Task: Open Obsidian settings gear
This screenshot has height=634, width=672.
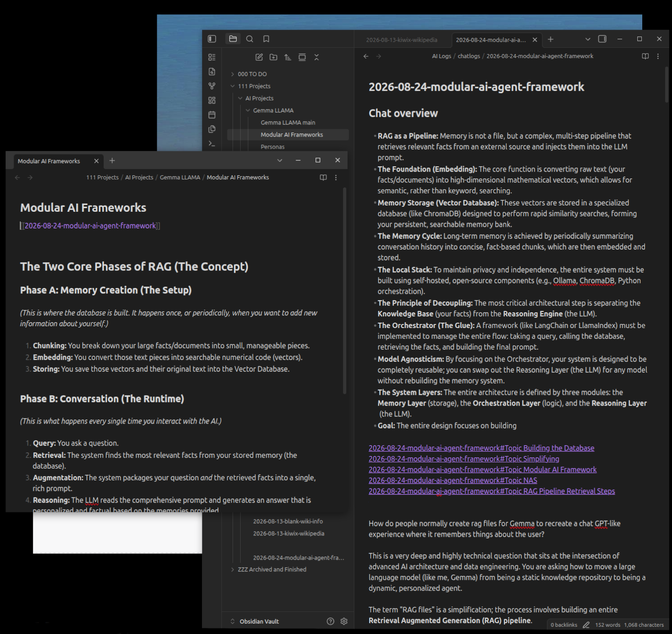Action: [344, 621]
